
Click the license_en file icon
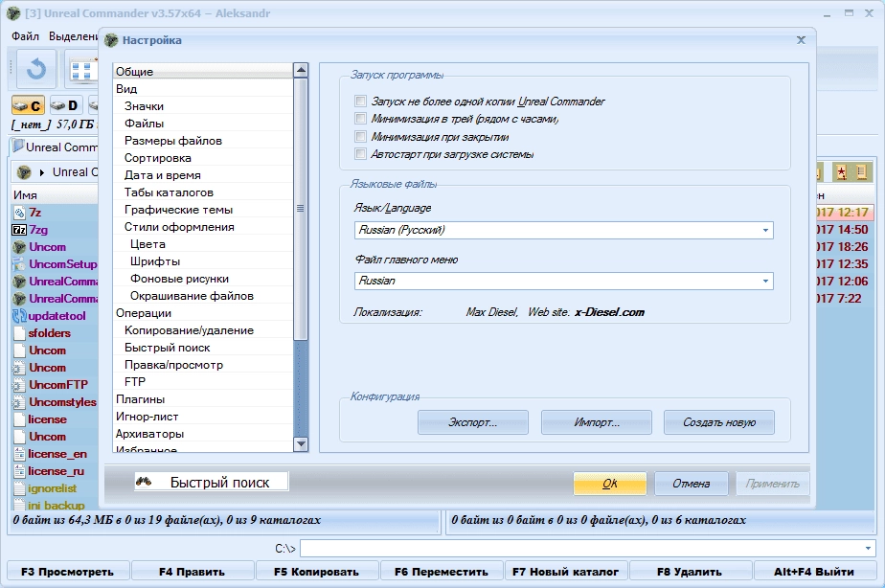pyautogui.click(x=19, y=454)
